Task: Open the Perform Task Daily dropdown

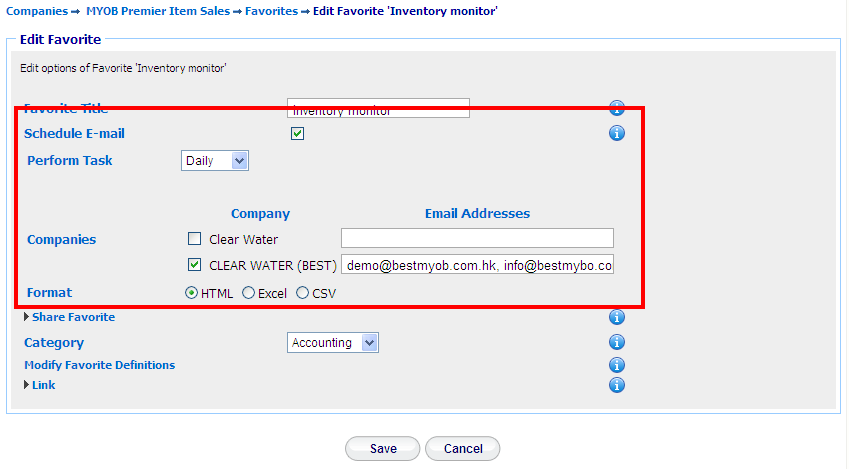Action: [215, 161]
